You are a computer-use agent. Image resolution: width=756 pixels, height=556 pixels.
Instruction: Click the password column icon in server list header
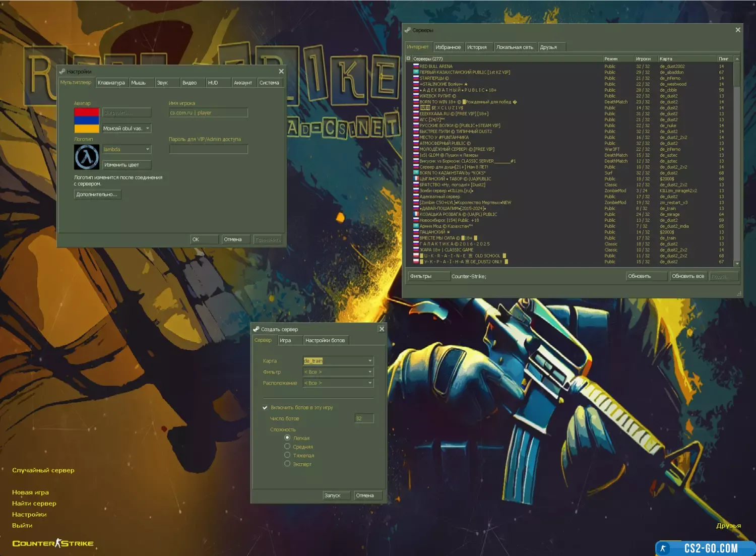pyautogui.click(x=409, y=59)
